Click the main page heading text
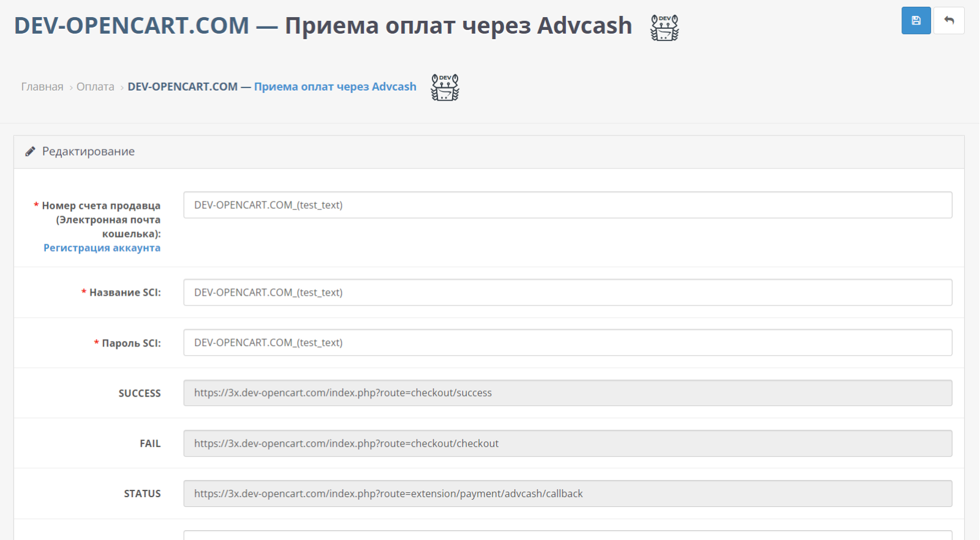The image size is (980, 540). (323, 26)
